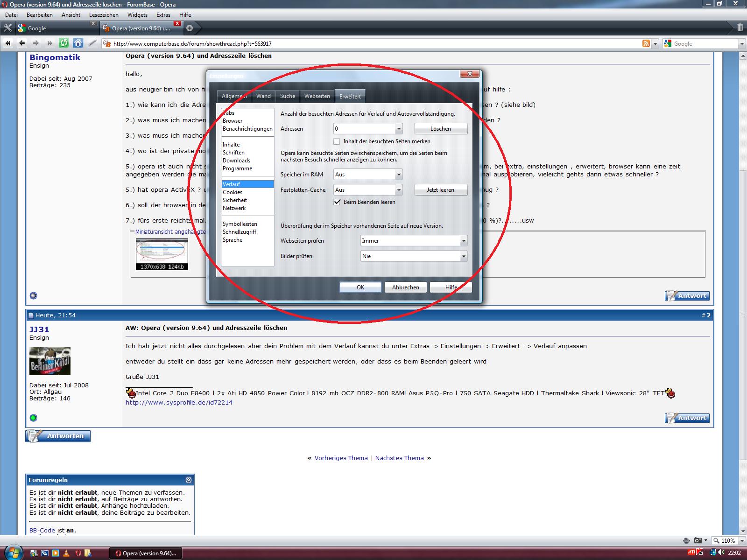Click JJ31's green online status icon
The image size is (747, 560).
33,418
